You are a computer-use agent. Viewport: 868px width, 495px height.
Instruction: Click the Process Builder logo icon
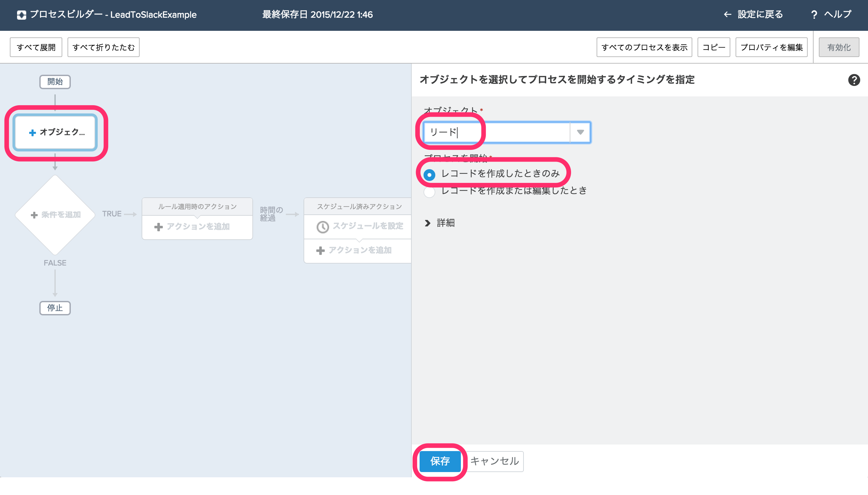21,15
